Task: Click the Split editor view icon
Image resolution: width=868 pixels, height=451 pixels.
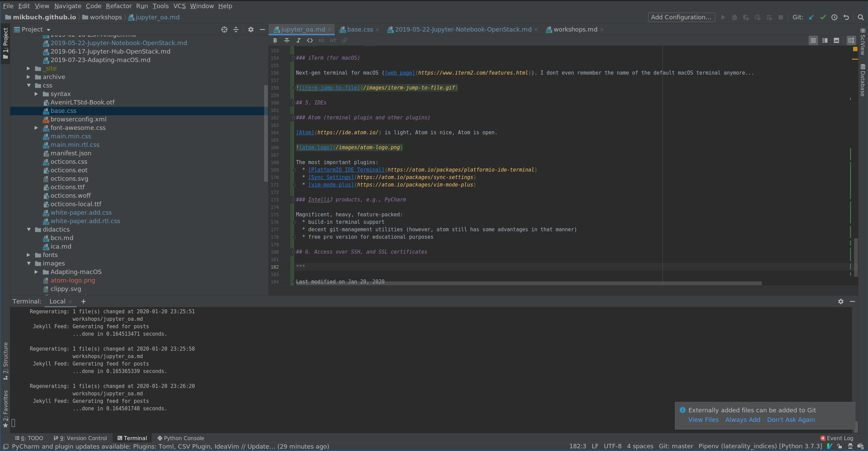Action: [x=824, y=40]
